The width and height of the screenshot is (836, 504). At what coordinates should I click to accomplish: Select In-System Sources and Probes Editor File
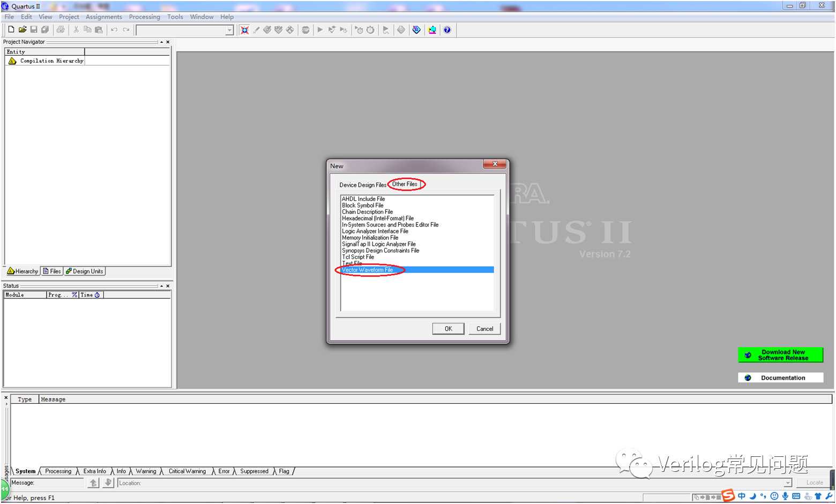click(x=390, y=224)
